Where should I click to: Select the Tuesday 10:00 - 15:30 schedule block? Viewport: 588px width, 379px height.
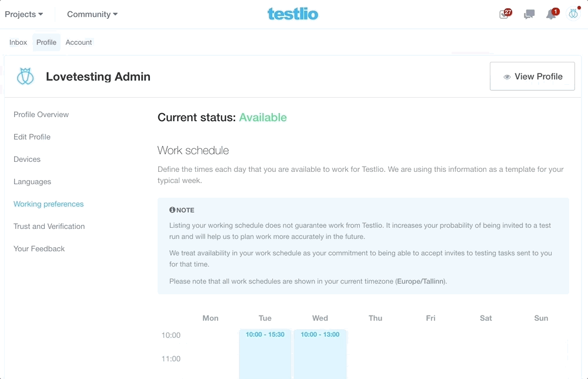pyautogui.click(x=265, y=354)
